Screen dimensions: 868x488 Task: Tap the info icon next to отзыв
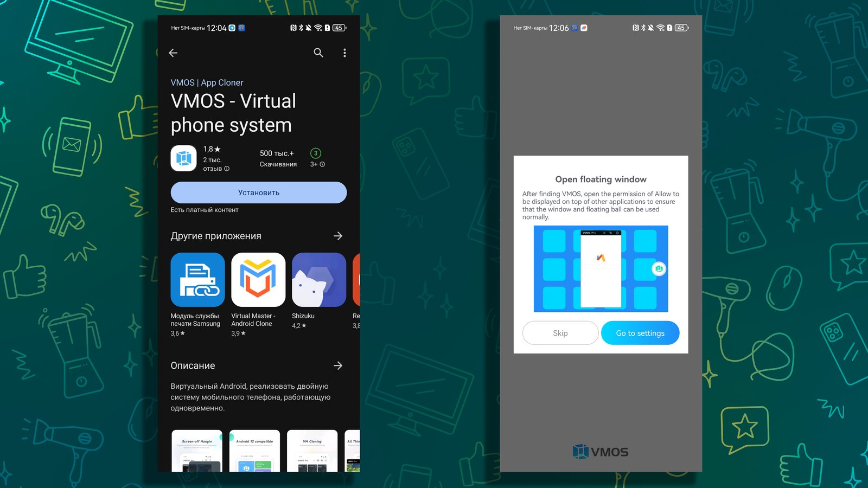227,169
